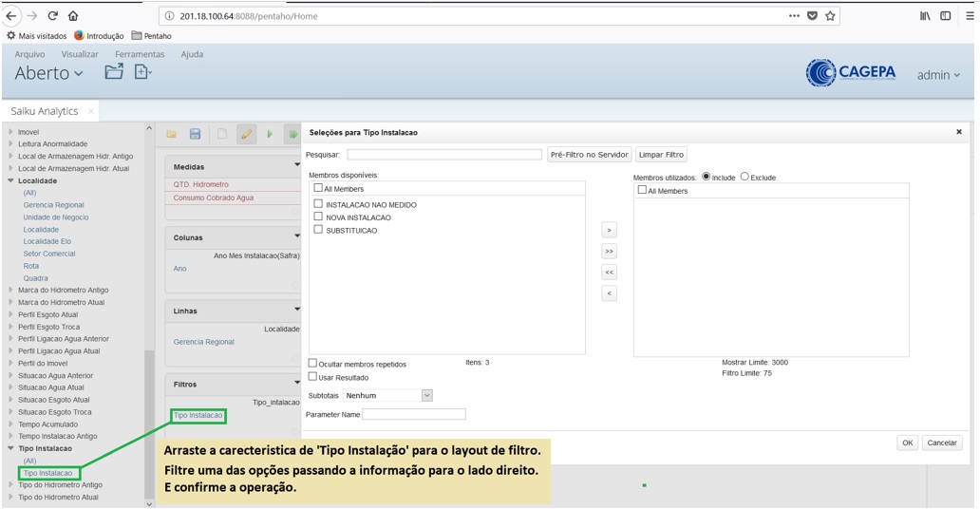Click the move all left '<<' arrow
This screenshot has width=980, height=509.
[x=610, y=273]
